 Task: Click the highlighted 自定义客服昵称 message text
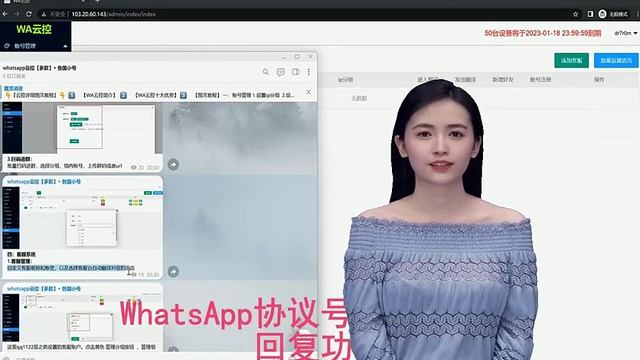click(x=71, y=268)
